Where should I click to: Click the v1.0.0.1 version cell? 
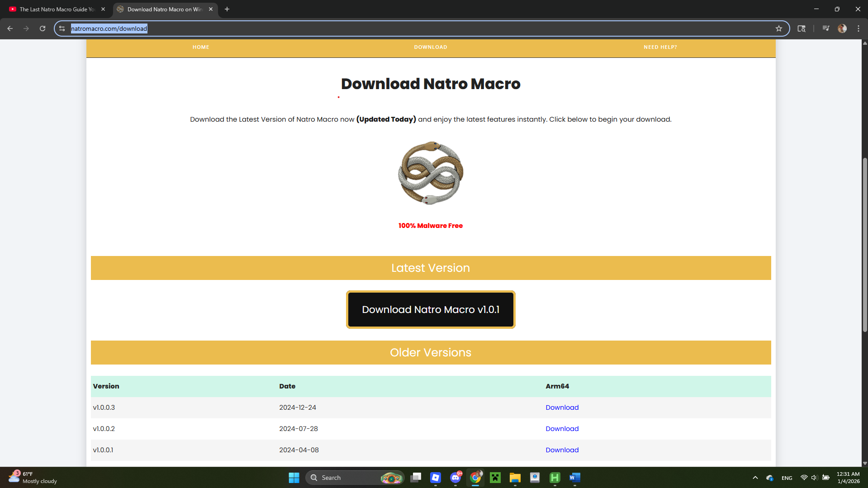point(103,450)
